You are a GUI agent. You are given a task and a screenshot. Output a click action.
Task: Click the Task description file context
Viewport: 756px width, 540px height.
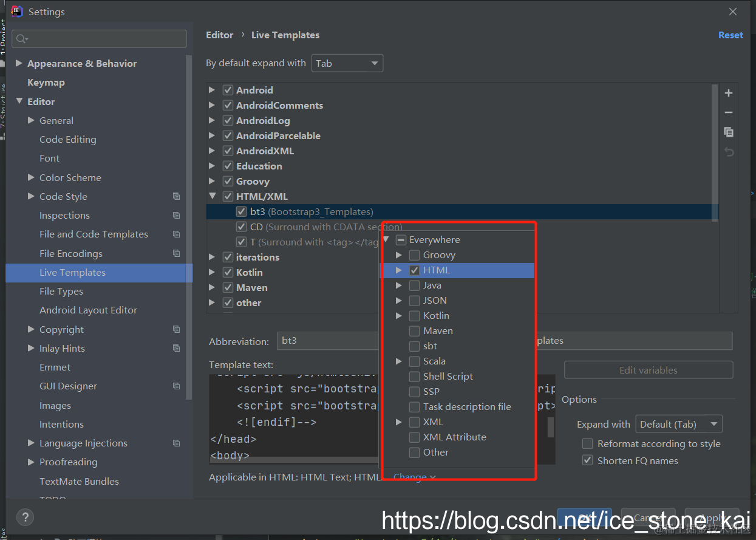(x=467, y=407)
